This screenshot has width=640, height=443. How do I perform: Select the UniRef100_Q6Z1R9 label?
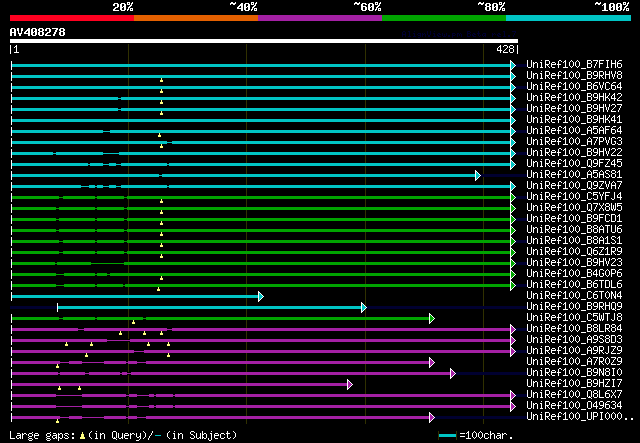click(x=574, y=252)
